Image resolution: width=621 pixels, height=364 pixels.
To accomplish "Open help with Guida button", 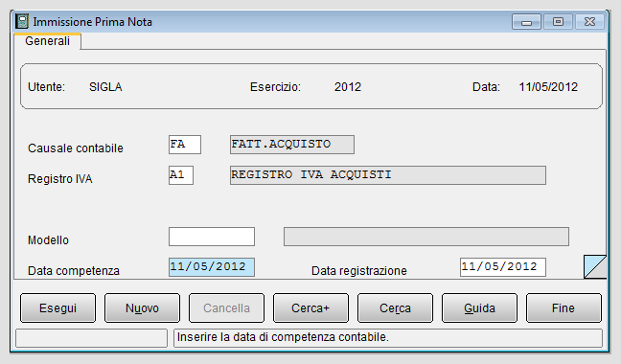I will click(479, 307).
